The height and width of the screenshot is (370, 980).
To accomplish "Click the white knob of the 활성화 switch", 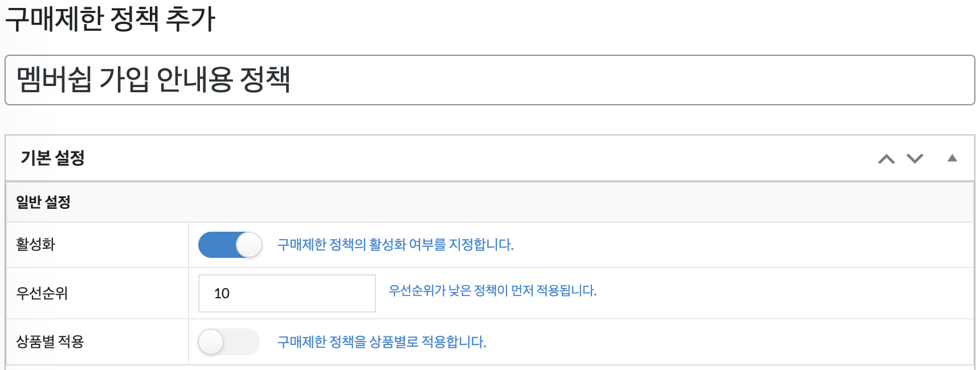I will [x=249, y=245].
